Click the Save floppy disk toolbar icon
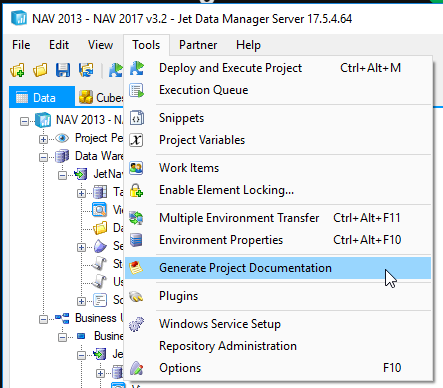This screenshot has width=443, height=388. click(63, 70)
